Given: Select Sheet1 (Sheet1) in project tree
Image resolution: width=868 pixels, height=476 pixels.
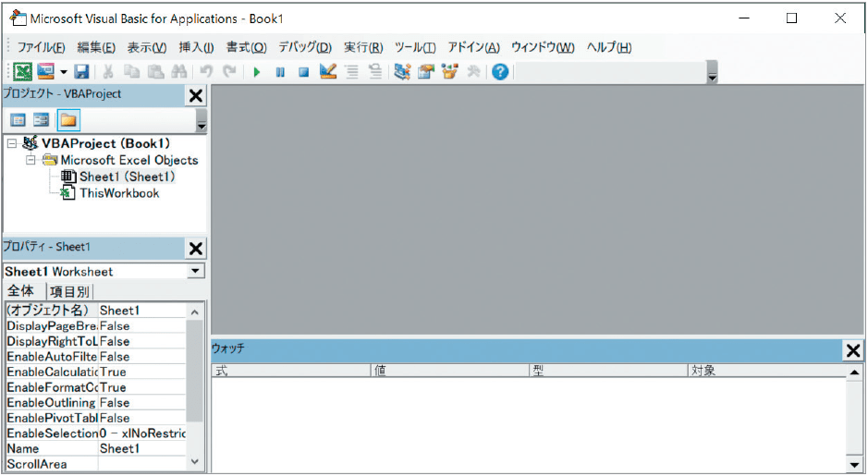Looking at the screenshot, I should (128, 177).
